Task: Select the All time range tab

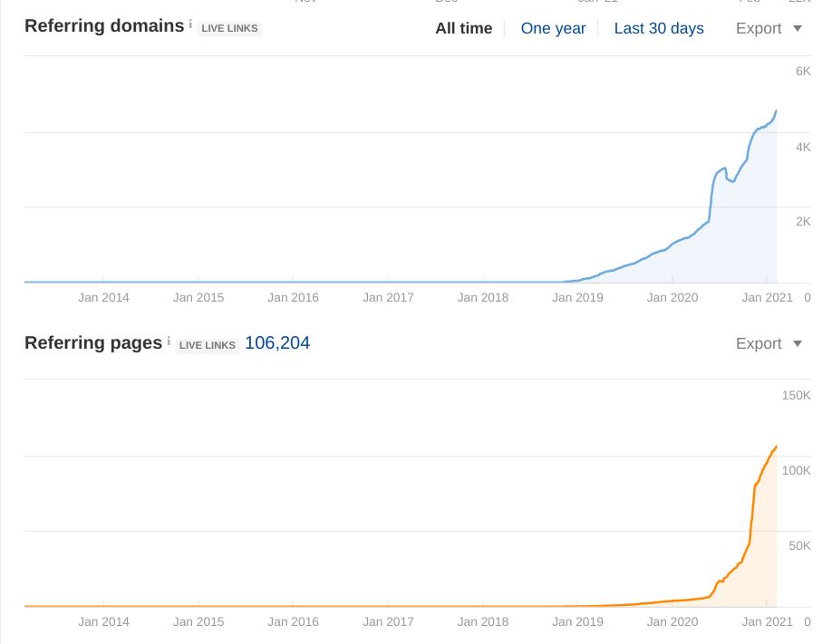Action: [x=464, y=28]
